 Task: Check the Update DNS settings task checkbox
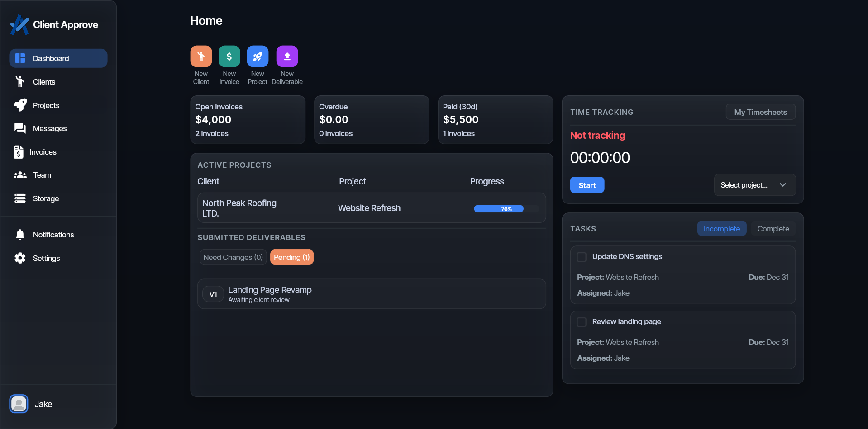pos(582,257)
